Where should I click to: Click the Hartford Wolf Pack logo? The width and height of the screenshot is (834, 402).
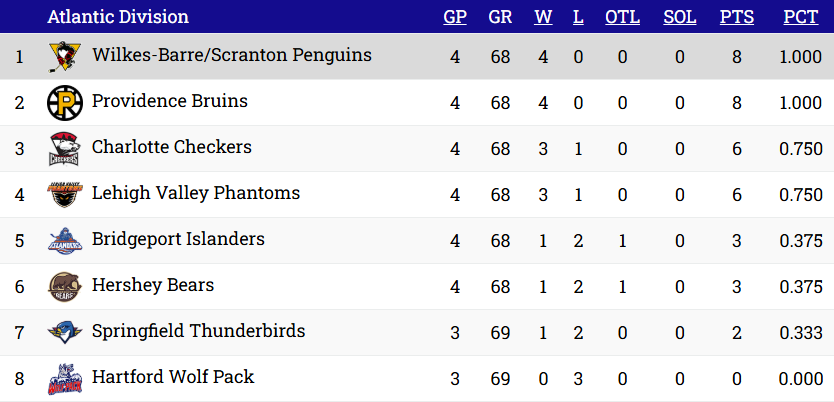tap(63, 379)
